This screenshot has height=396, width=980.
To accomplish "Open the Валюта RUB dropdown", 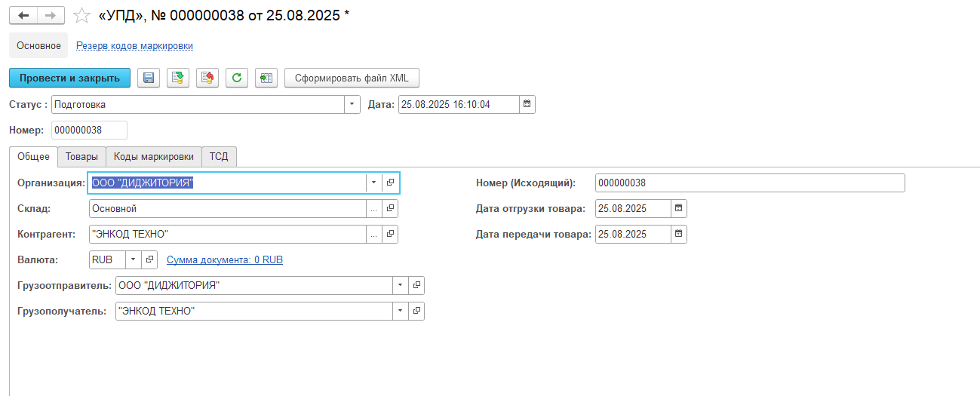I will pyautogui.click(x=133, y=259).
